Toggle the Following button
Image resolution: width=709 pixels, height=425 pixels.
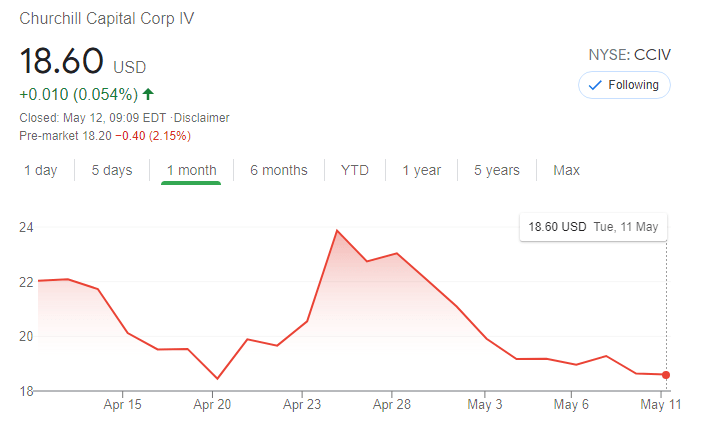coord(624,85)
